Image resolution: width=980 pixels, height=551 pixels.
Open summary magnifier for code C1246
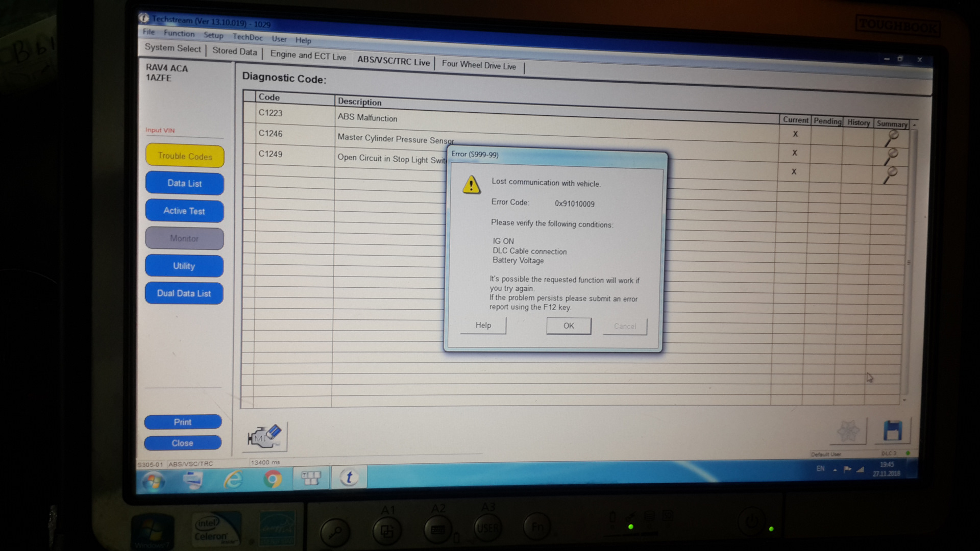click(x=891, y=156)
